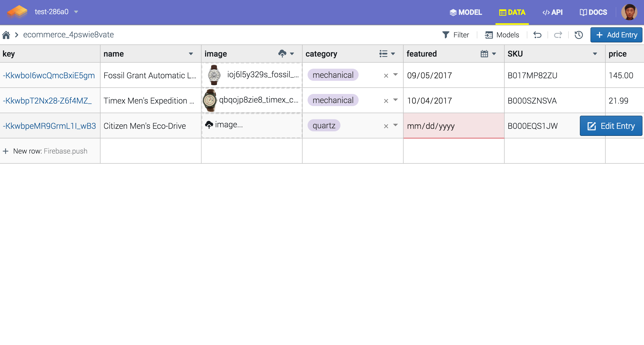Image resolution: width=644 pixels, height=345 pixels.
Task: Remove the quartz category from Citizen row
Action: point(385,126)
